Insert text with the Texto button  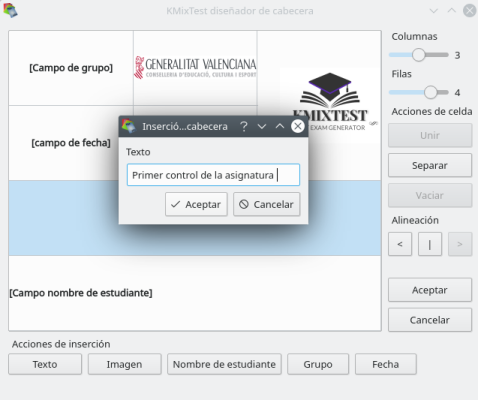pyautogui.click(x=45, y=364)
